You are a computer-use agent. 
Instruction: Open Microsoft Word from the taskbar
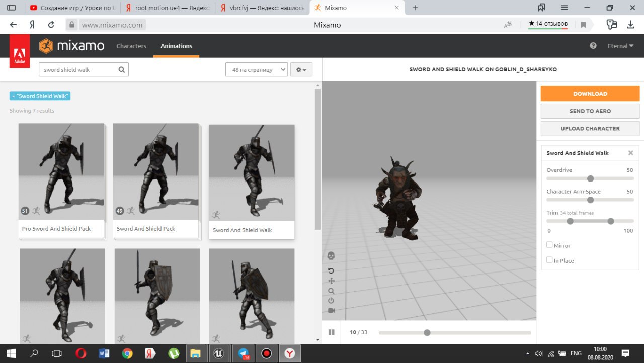tap(104, 353)
